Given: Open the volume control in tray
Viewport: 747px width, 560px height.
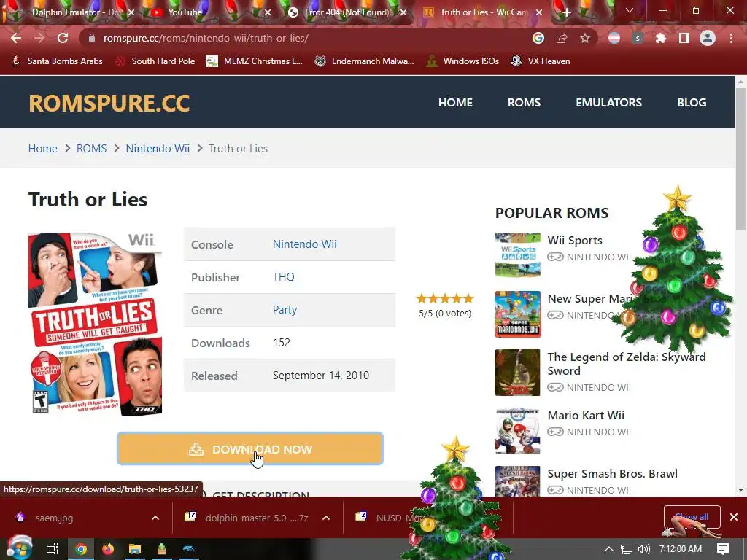Looking at the screenshot, I should point(643,548).
